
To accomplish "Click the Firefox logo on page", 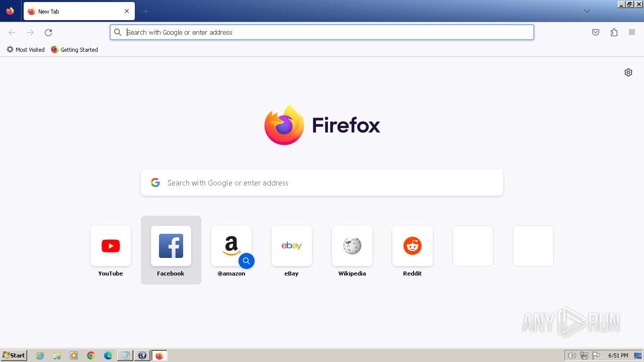I will pyautogui.click(x=322, y=125).
